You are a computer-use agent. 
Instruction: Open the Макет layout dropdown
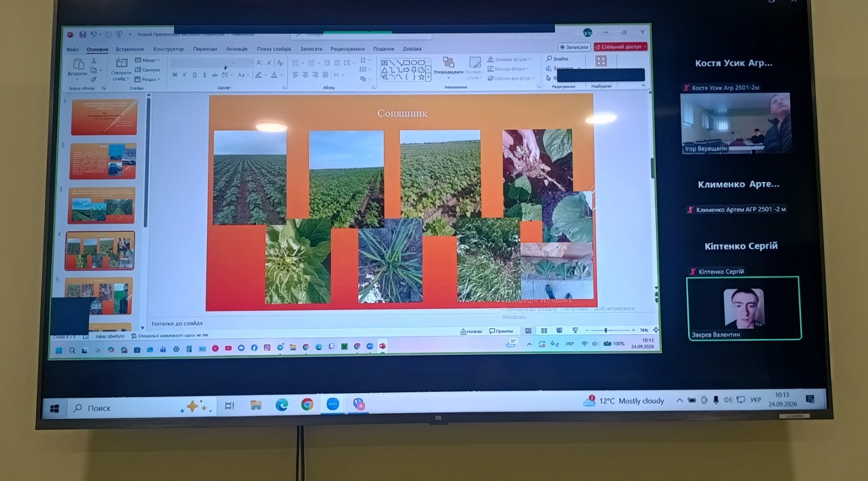pos(147,60)
